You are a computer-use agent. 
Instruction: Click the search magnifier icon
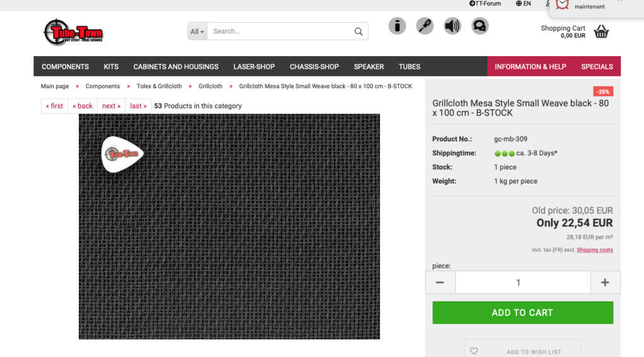(359, 31)
